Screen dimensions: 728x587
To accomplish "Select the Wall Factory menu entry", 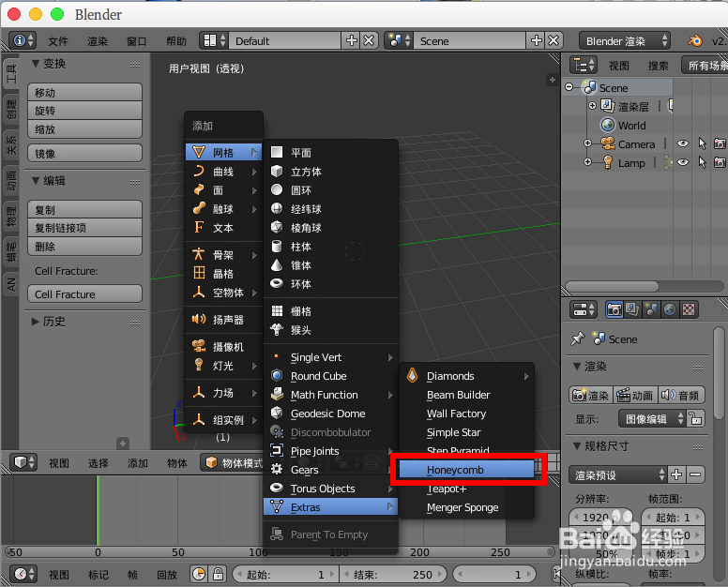I will tap(466, 413).
